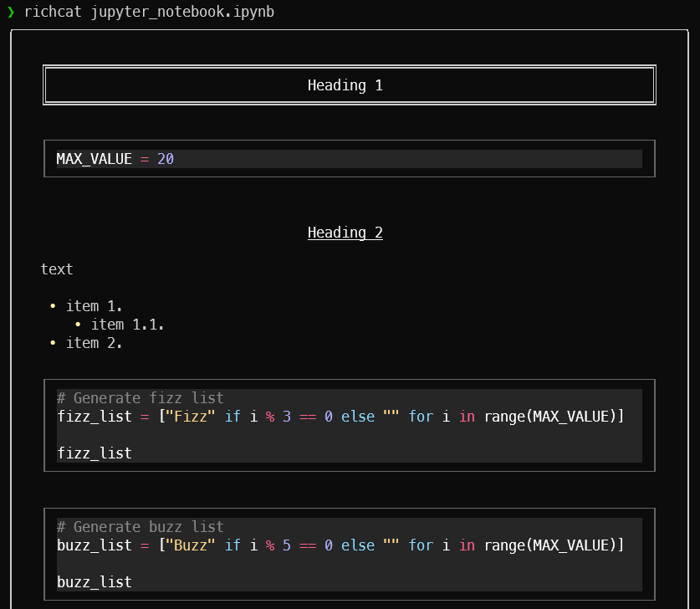This screenshot has width=700, height=609.
Task: Click the item 2 list entry
Action: pyautogui.click(x=95, y=343)
